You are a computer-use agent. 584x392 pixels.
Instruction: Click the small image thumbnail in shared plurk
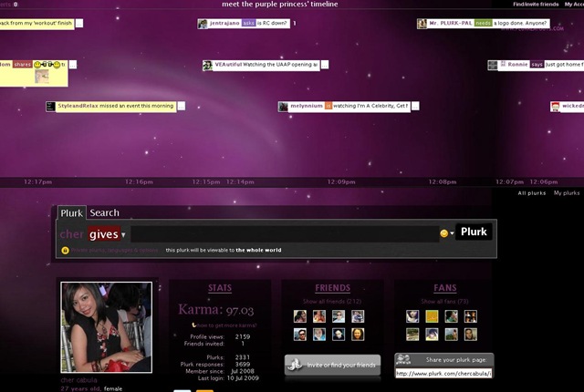click(42, 77)
